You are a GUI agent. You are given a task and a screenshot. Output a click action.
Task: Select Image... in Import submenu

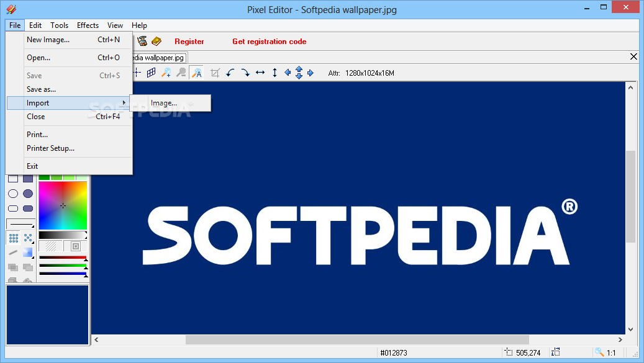(x=170, y=103)
